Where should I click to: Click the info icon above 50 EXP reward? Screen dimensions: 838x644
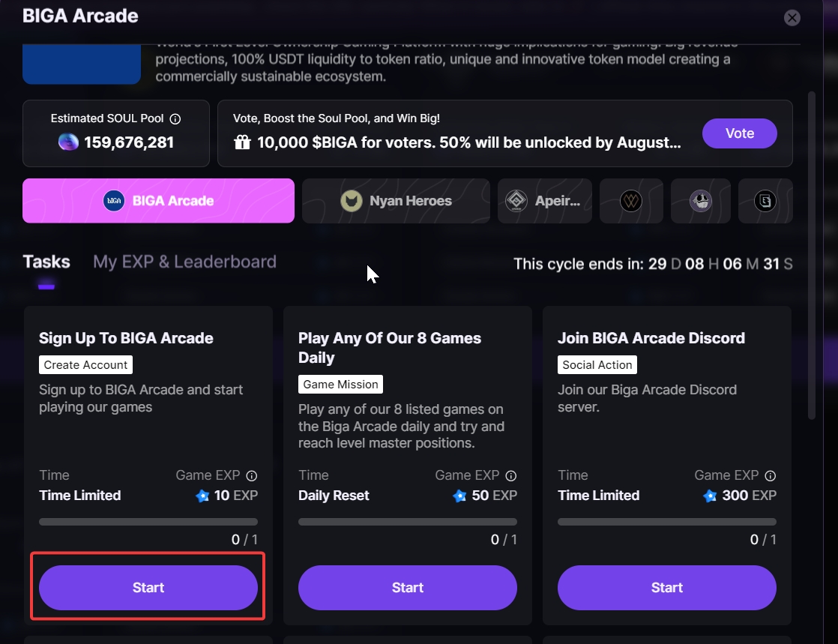511,475
